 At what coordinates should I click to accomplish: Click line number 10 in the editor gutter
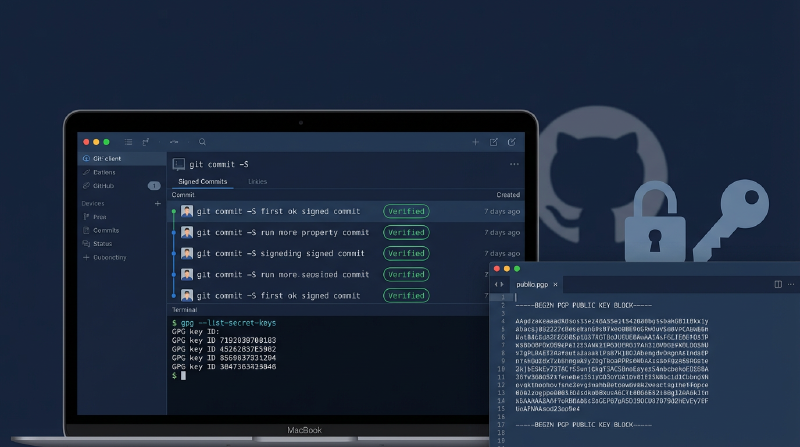tap(501, 369)
